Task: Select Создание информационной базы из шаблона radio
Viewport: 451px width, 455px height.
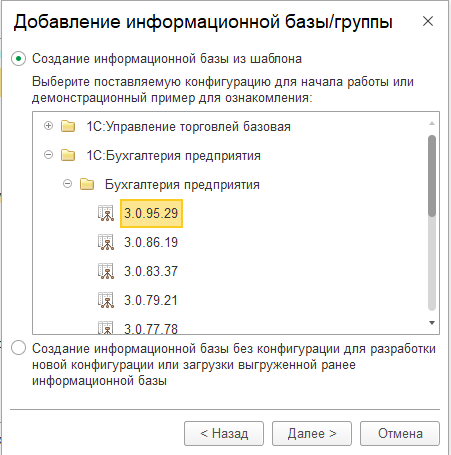Action: (x=18, y=59)
